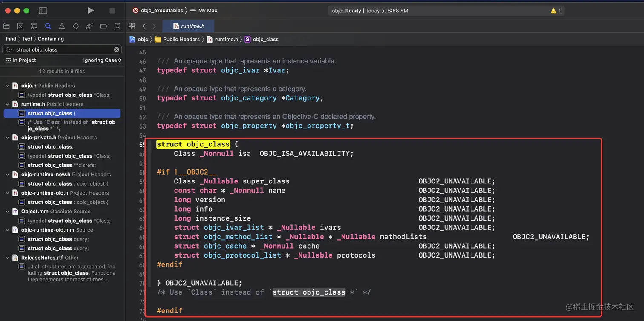Click the related items grid icon
Viewport: 644px width, 321px height.
[x=132, y=26]
